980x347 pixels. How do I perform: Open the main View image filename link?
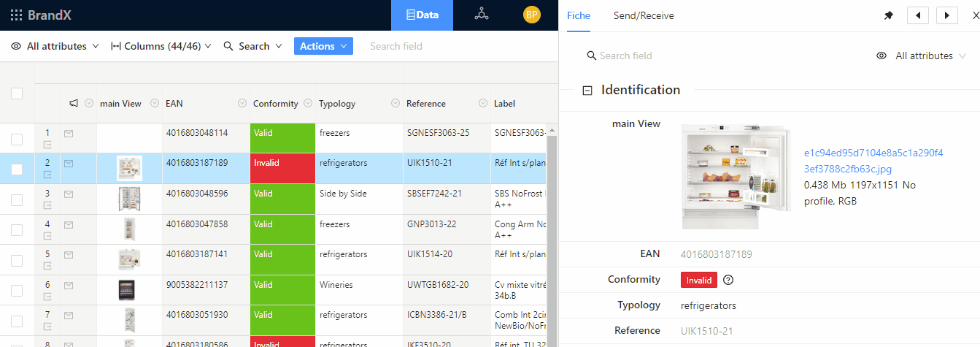[x=873, y=161]
